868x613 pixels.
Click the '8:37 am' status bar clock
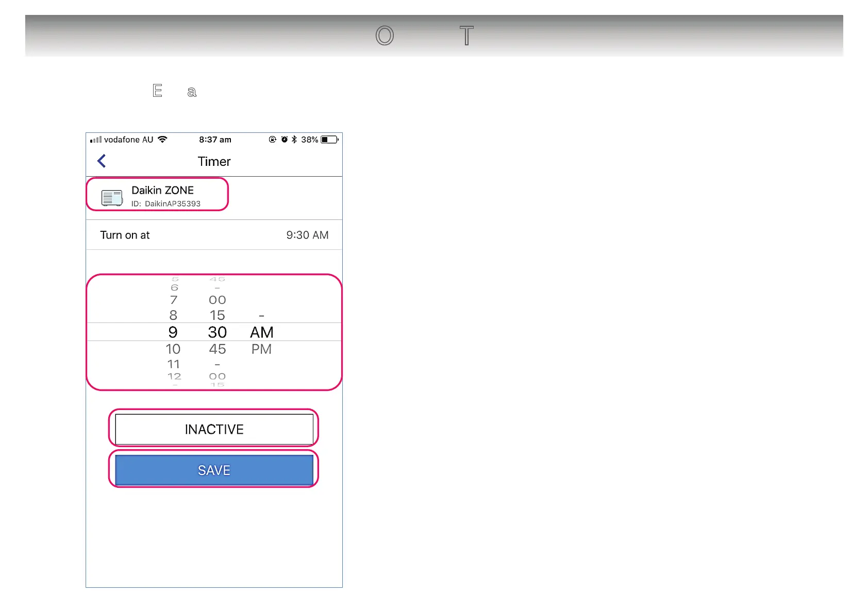click(215, 140)
